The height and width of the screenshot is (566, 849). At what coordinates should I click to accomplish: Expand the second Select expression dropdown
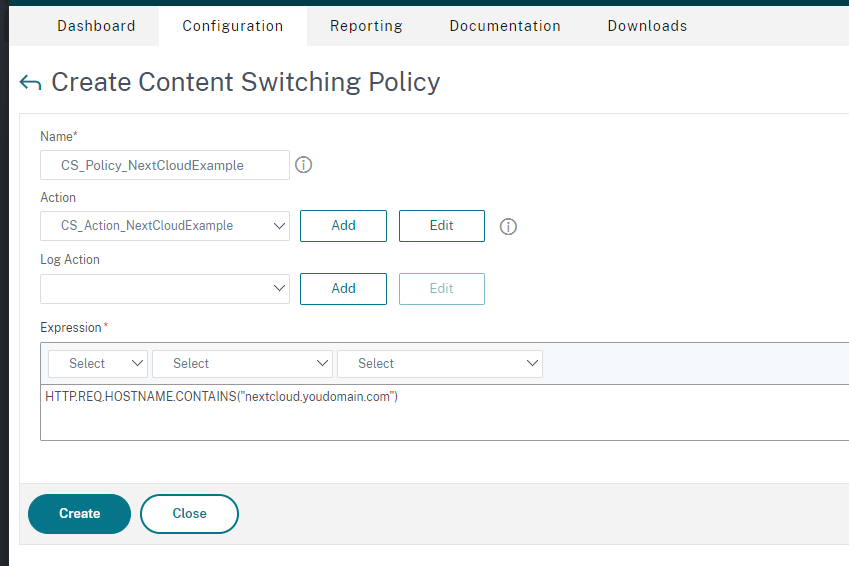243,363
